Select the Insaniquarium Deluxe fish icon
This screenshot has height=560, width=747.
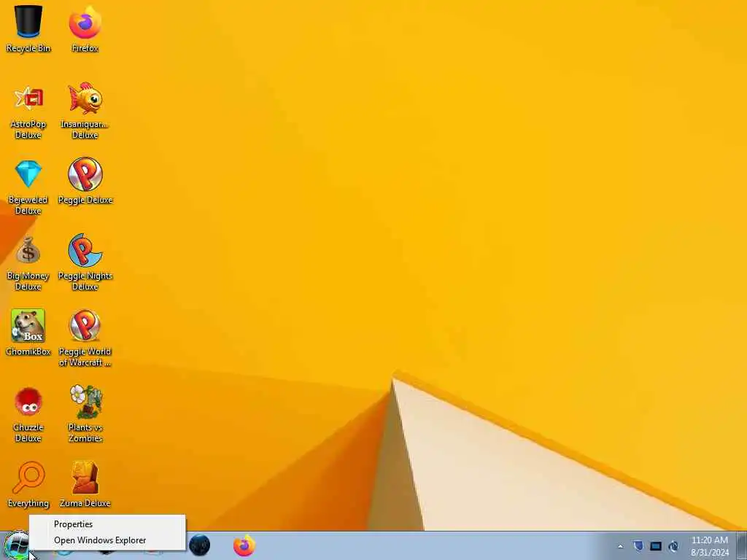pos(85,98)
